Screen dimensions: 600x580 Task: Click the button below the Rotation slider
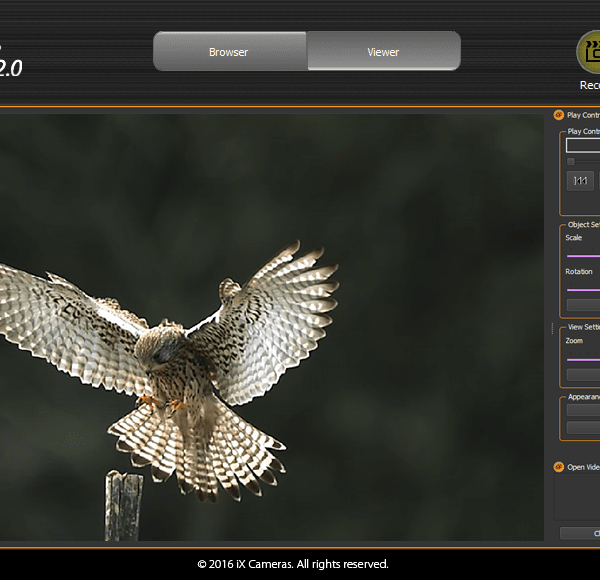(583, 305)
